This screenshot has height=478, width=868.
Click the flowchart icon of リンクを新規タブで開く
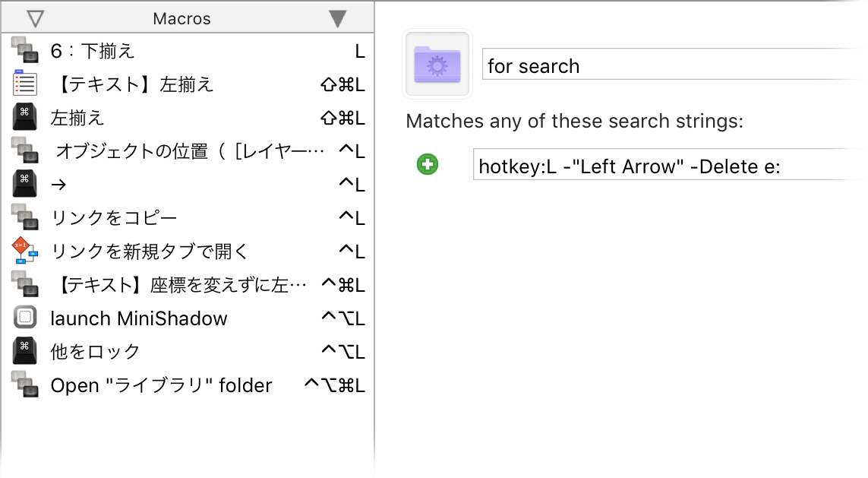(25, 251)
